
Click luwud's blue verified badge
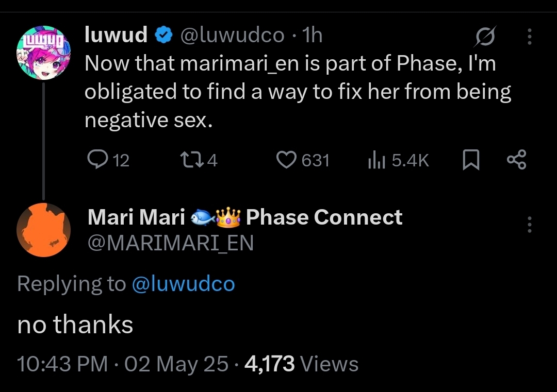pyautogui.click(x=163, y=36)
